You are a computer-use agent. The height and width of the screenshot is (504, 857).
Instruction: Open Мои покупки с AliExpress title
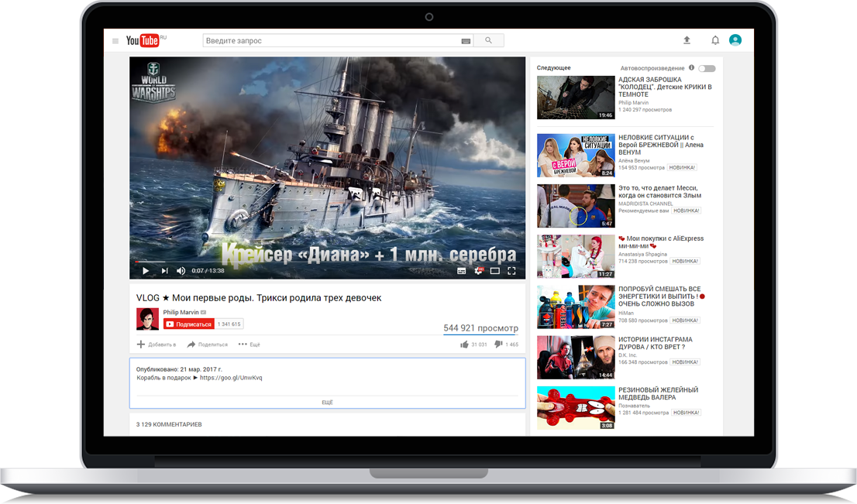pos(661,242)
